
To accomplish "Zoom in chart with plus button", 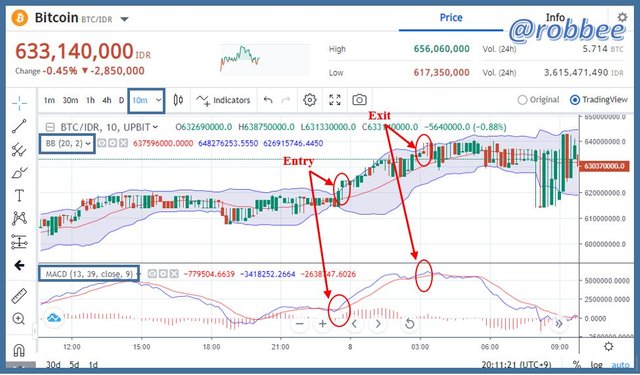I will pyautogui.click(x=322, y=324).
